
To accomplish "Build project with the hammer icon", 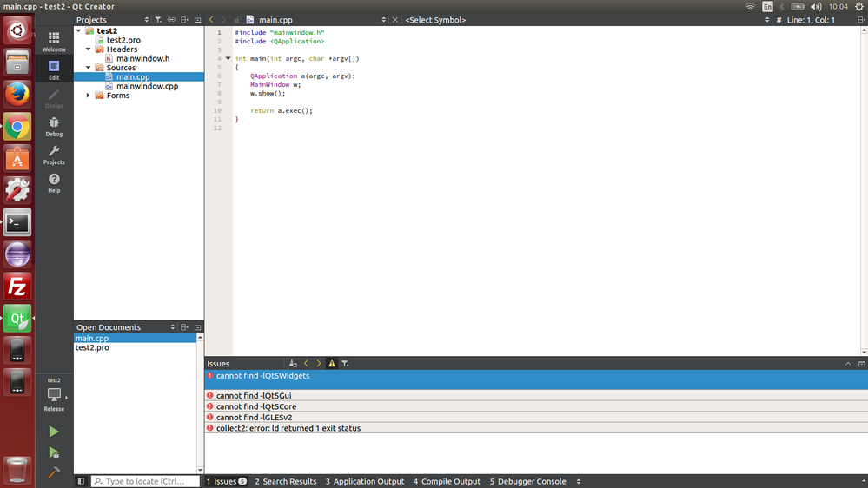I will point(54,472).
